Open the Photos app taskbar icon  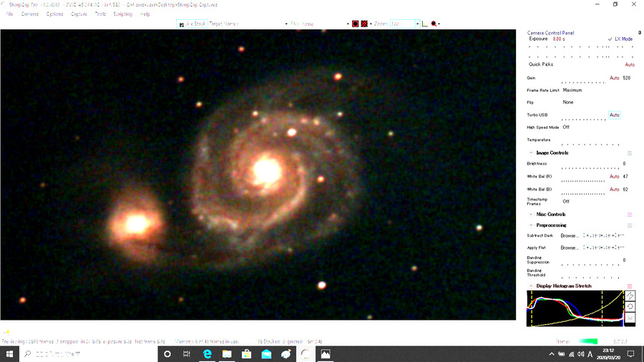326,354
